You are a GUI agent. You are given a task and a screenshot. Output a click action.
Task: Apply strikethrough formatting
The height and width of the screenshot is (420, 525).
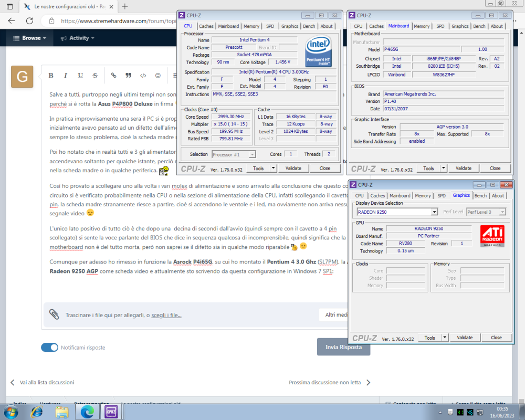pos(94,76)
